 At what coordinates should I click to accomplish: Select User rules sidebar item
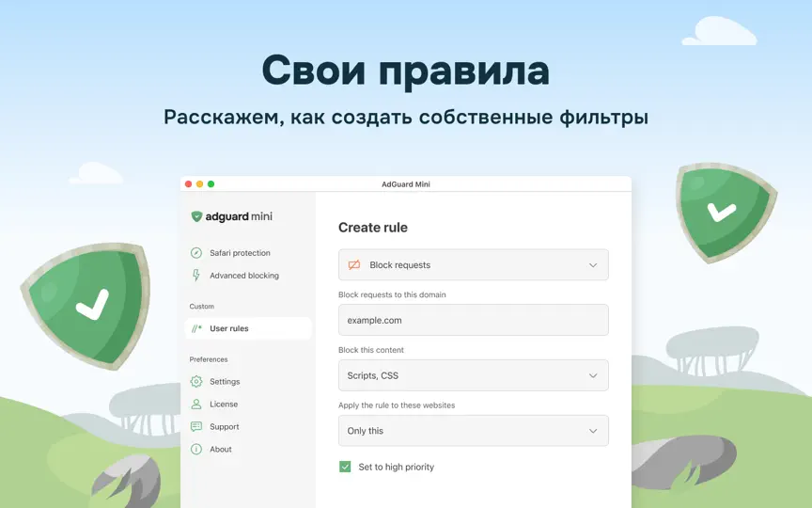tap(247, 328)
